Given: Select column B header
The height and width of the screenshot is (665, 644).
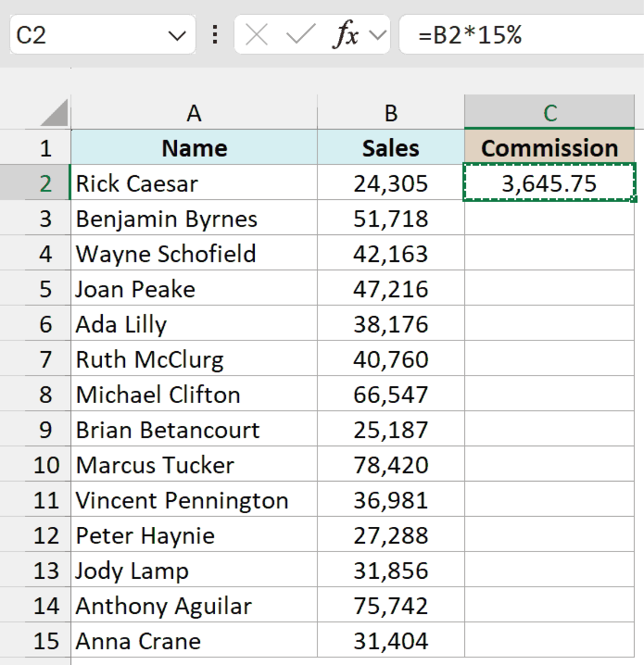Looking at the screenshot, I should (x=391, y=112).
